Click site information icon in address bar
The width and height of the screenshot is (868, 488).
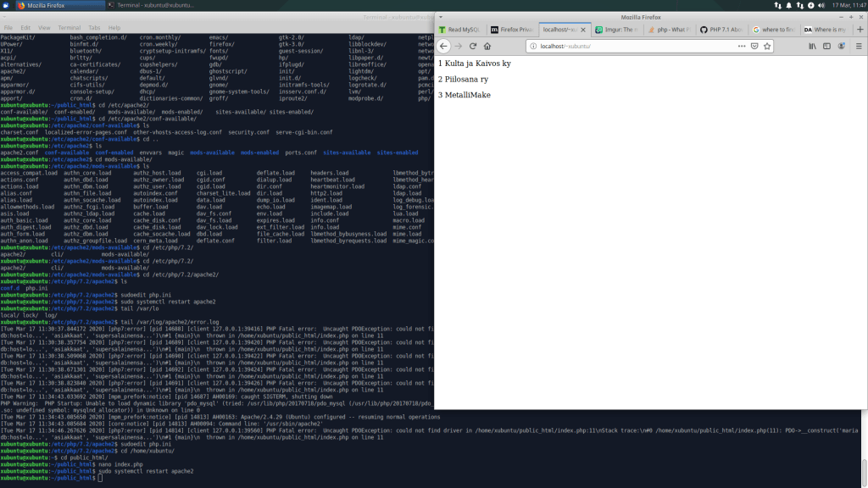(533, 46)
